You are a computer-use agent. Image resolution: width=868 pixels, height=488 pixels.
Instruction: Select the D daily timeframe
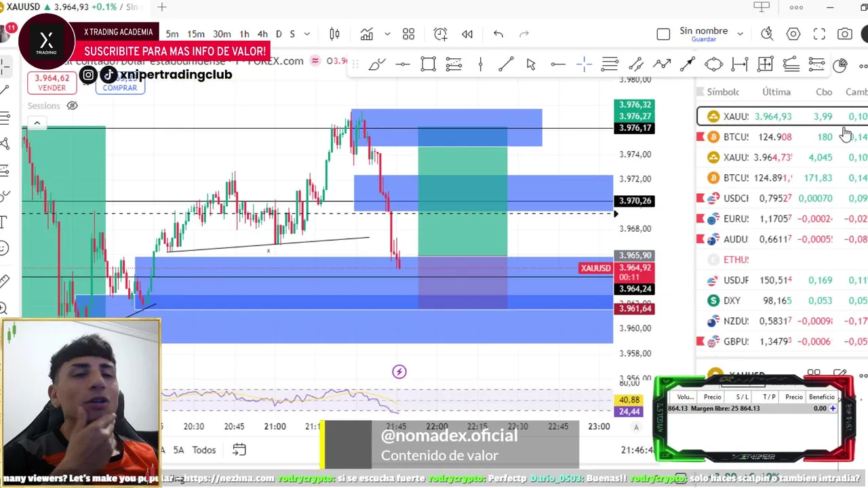pyautogui.click(x=279, y=34)
